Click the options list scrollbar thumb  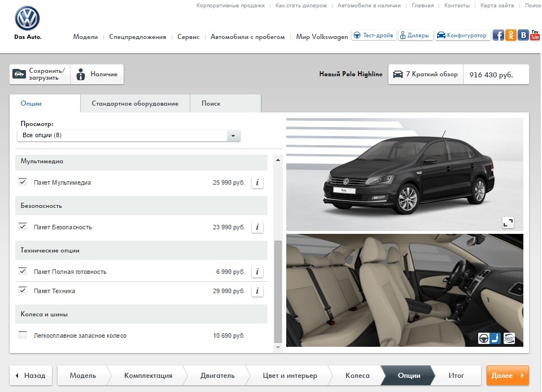(x=278, y=292)
